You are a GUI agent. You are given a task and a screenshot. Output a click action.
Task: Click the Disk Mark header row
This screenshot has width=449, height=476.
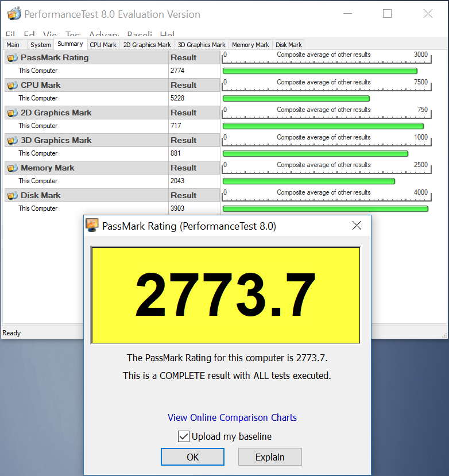[x=113, y=195]
